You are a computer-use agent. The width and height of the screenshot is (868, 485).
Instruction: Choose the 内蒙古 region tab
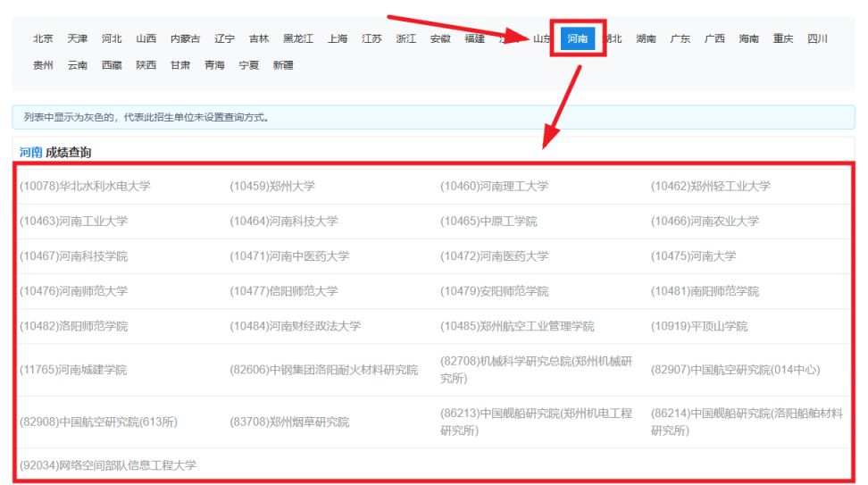click(186, 38)
